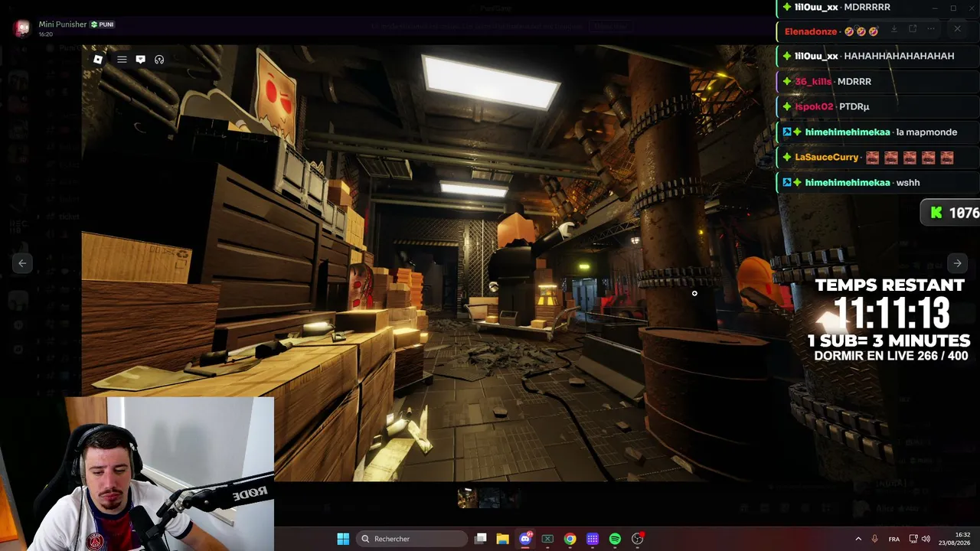Open the viewer's three-dot more options
The image size is (980, 551).
(x=931, y=29)
